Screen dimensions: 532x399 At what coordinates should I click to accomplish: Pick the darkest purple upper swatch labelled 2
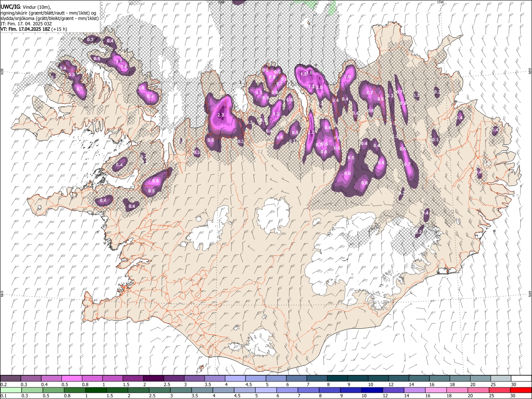(x=153, y=379)
